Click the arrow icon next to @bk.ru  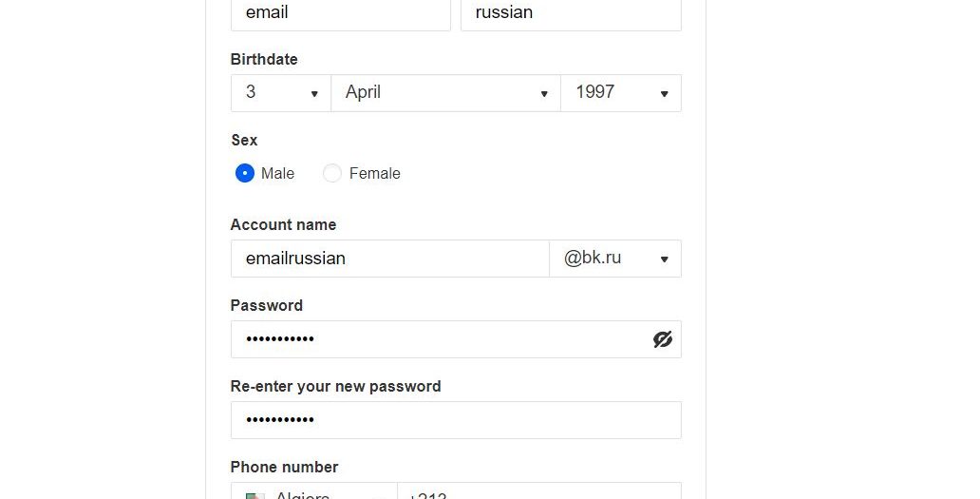pos(665,259)
